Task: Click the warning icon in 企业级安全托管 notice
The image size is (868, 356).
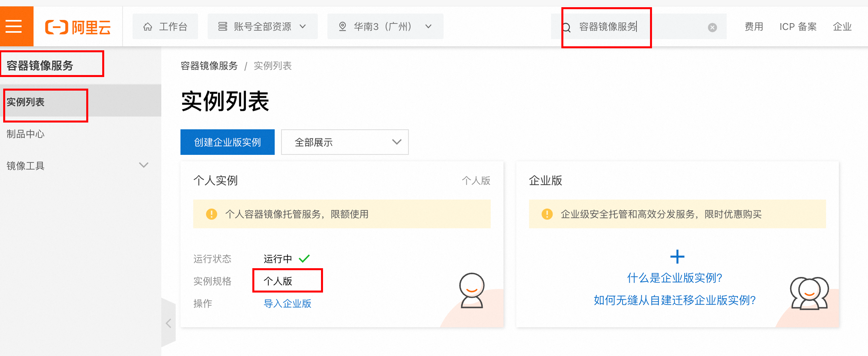Action: click(547, 214)
